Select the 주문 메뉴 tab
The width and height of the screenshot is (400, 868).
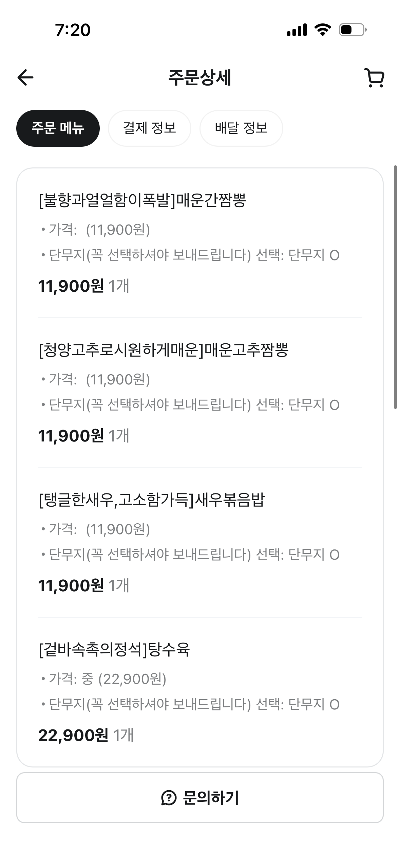(58, 128)
